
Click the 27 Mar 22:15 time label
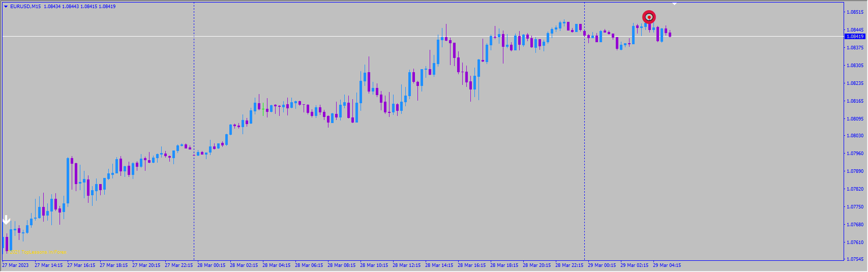pyautogui.click(x=179, y=265)
